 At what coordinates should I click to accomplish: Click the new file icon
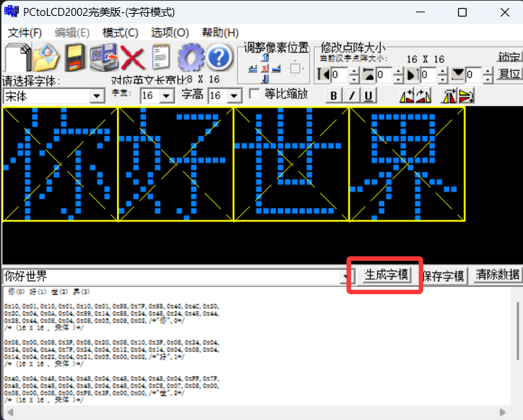click(x=17, y=57)
